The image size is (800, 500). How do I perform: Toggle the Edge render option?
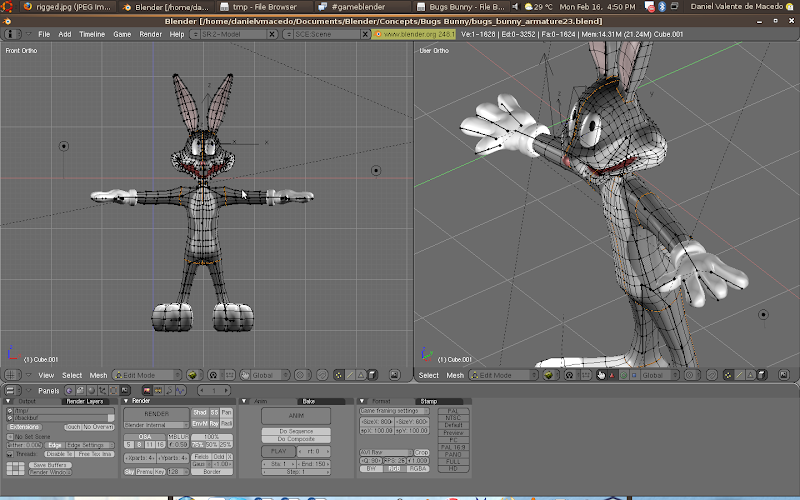coord(55,445)
